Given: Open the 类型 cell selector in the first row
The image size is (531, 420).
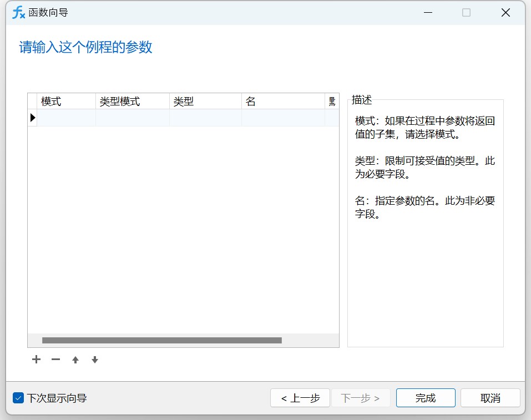Looking at the screenshot, I should (204, 117).
